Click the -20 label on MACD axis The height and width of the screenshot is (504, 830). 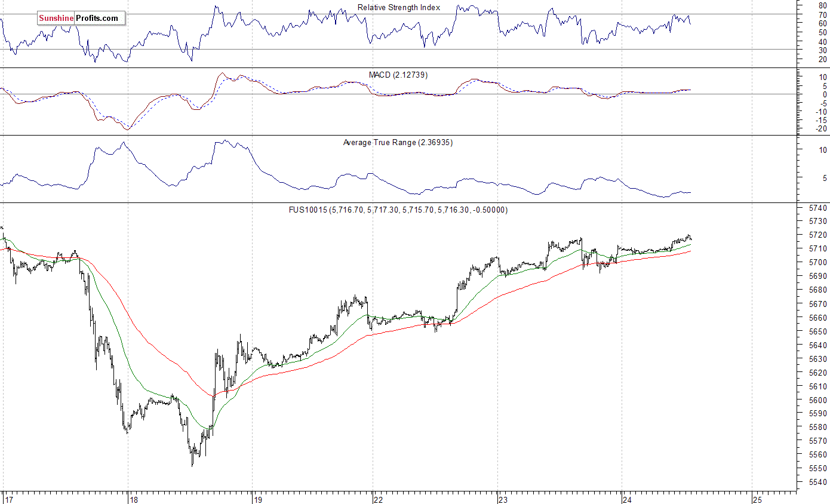click(820, 129)
